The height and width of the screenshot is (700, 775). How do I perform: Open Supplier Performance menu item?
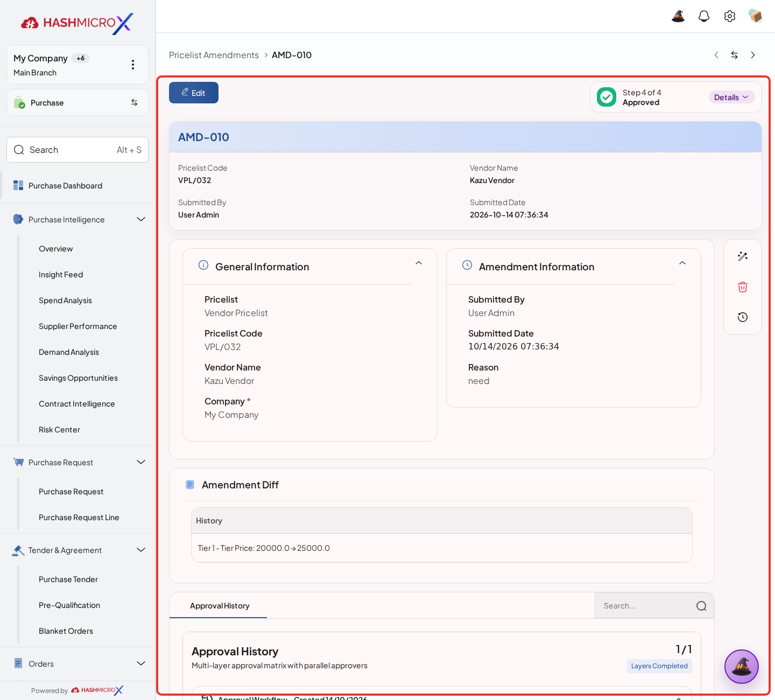click(77, 326)
